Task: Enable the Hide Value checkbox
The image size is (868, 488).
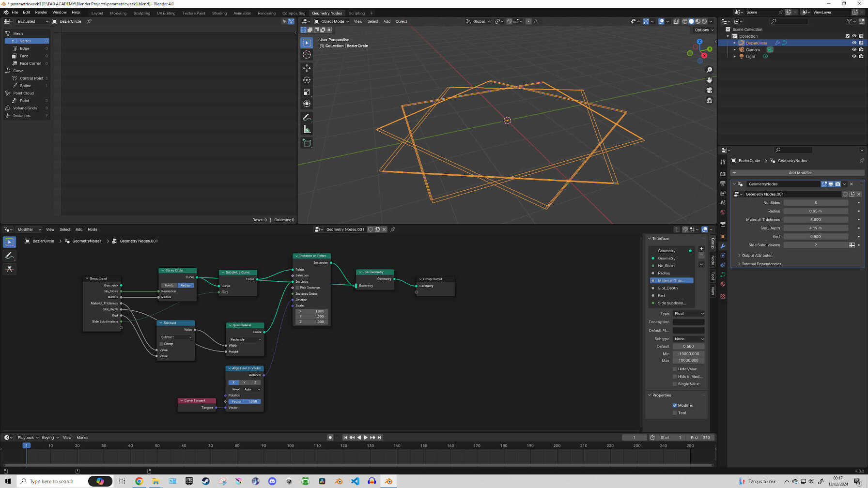Action: tap(675, 369)
